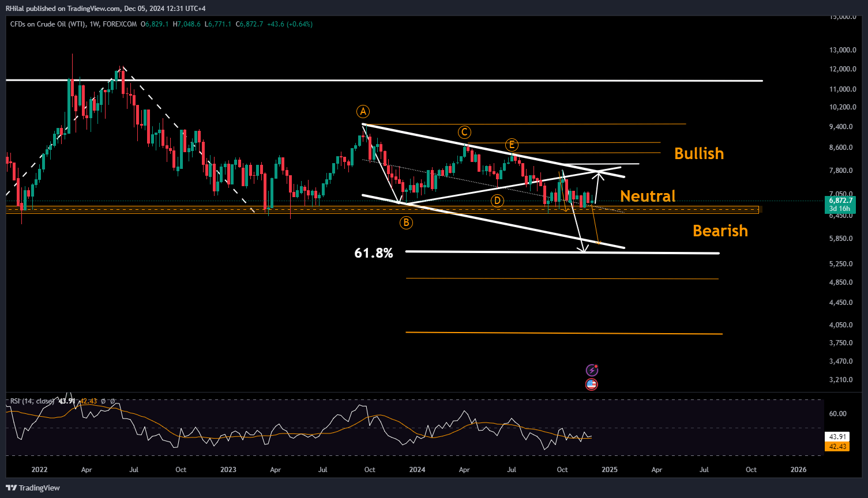Click the 2026 label on the time axis
The width and height of the screenshot is (868, 498).
pyautogui.click(x=798, y=470)
